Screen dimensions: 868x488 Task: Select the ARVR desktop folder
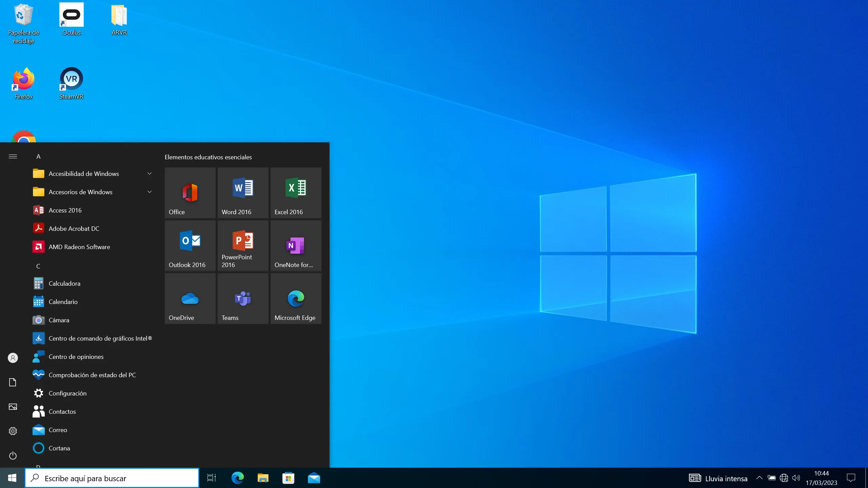click(x=119, y=19)
